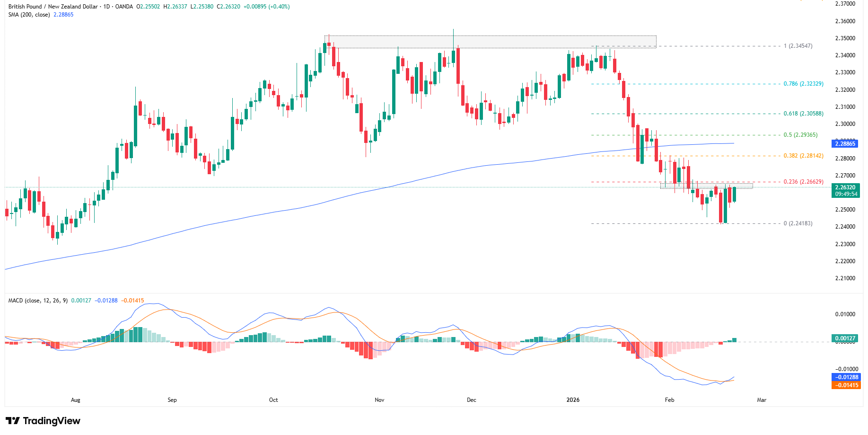Image resolution: width=868 pixels, height=435 pixels.
Task: Click the Fibonacci 0.618 (2.30588) level label
Action: click(x=803, y=114)
